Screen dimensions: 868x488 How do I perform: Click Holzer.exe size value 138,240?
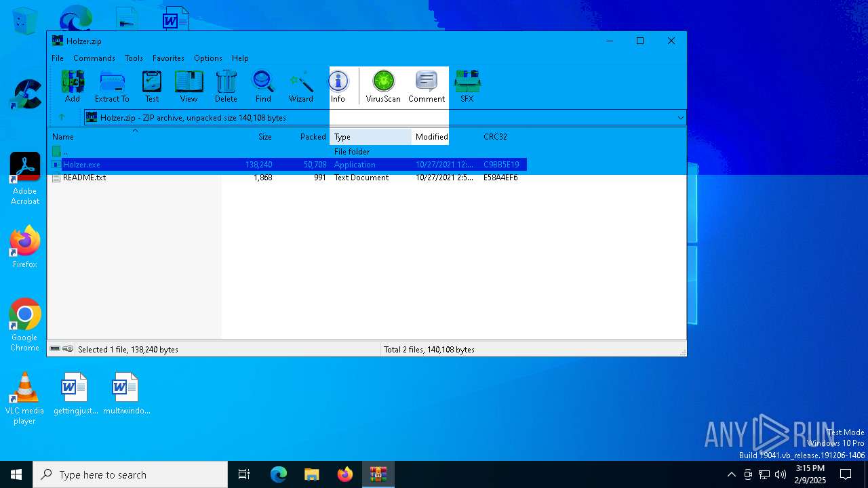click(259, 165)
